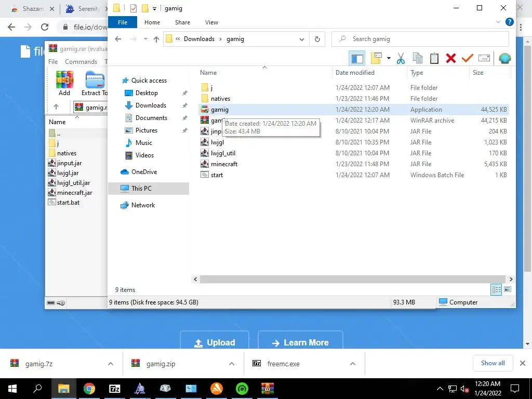Click the Classic Shell settings shell icon

(x=505, y=58)
